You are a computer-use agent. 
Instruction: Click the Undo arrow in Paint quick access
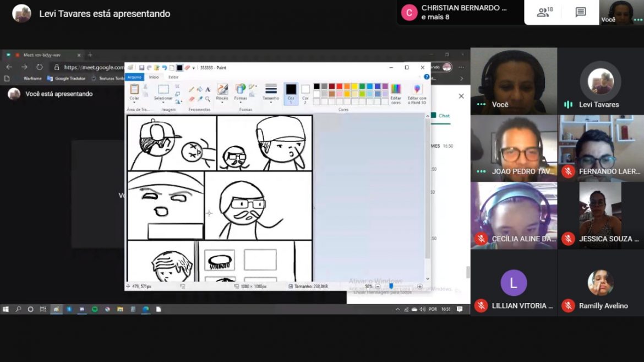(x=164, y=68)
